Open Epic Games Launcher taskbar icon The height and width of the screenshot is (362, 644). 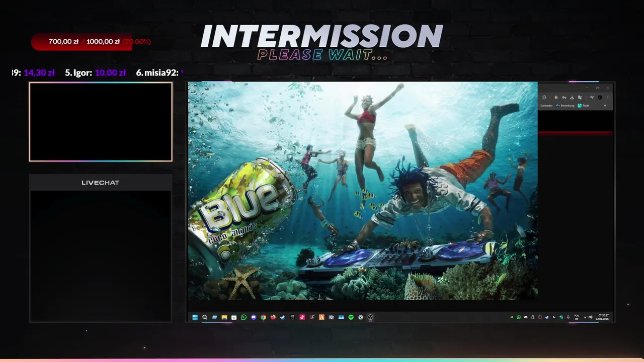(292, 317)
